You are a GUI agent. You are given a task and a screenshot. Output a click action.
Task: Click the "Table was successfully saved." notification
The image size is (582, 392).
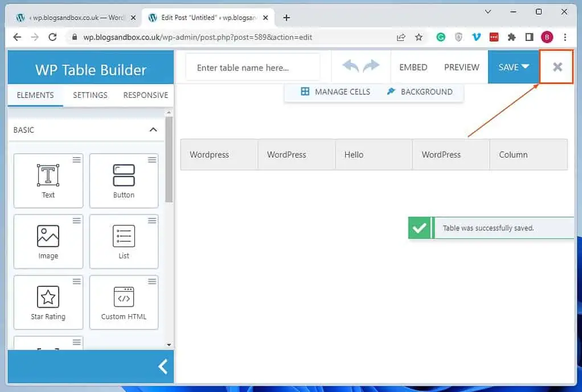(x=491, y=228)
